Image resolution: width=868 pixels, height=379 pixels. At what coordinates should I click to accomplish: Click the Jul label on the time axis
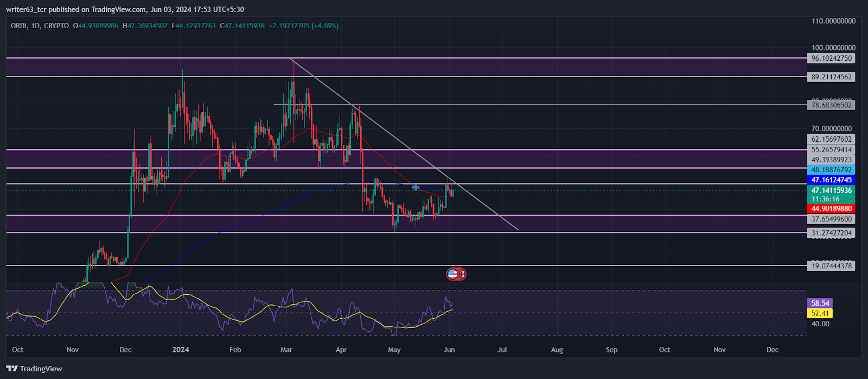(x=502, y=350)
